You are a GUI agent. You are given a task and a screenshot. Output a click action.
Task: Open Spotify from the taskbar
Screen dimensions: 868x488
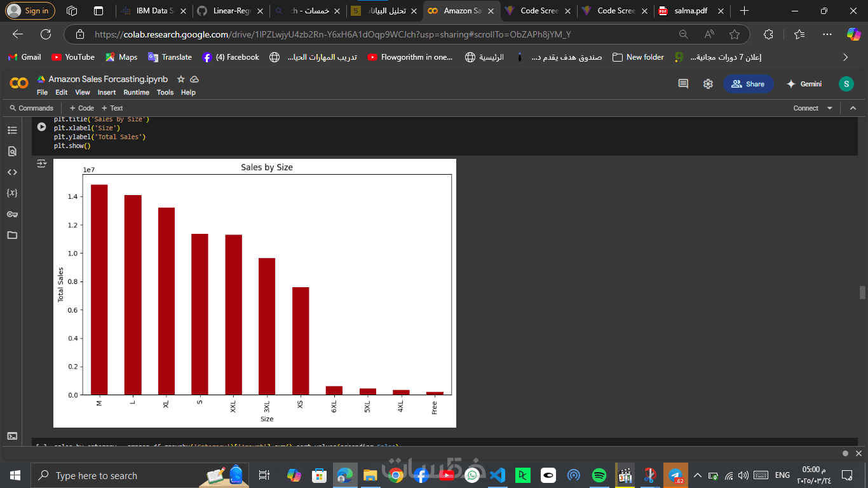point(599,475)
